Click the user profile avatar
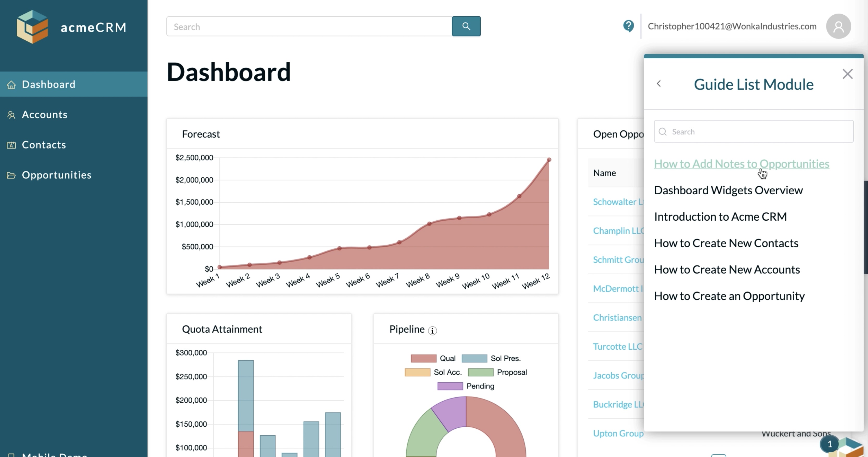 pos(838,26)
